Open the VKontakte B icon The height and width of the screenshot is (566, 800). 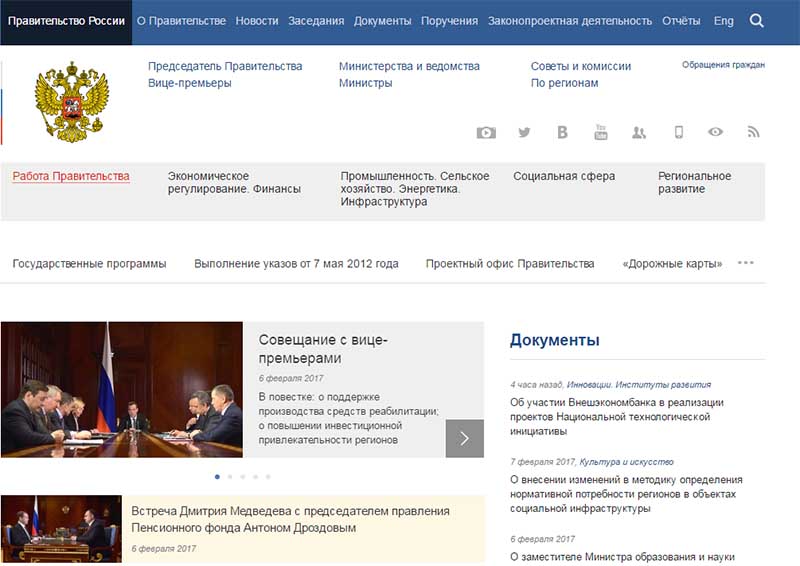[562, 133]
